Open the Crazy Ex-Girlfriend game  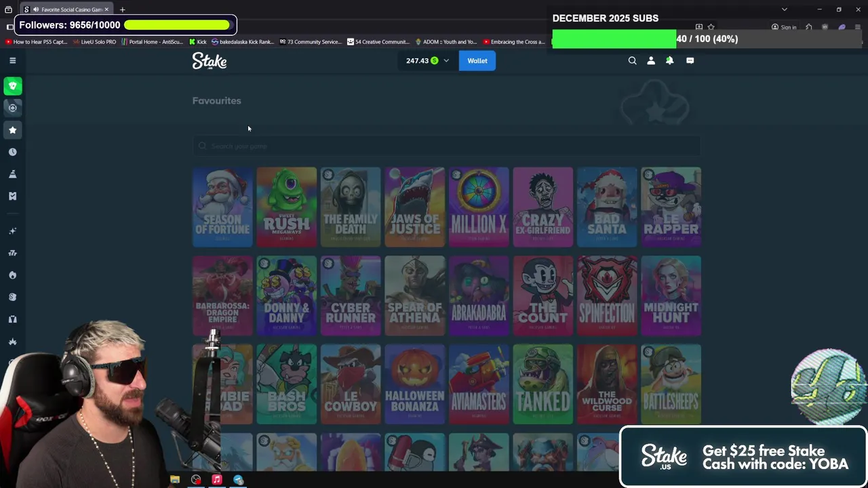coord(542,207)
